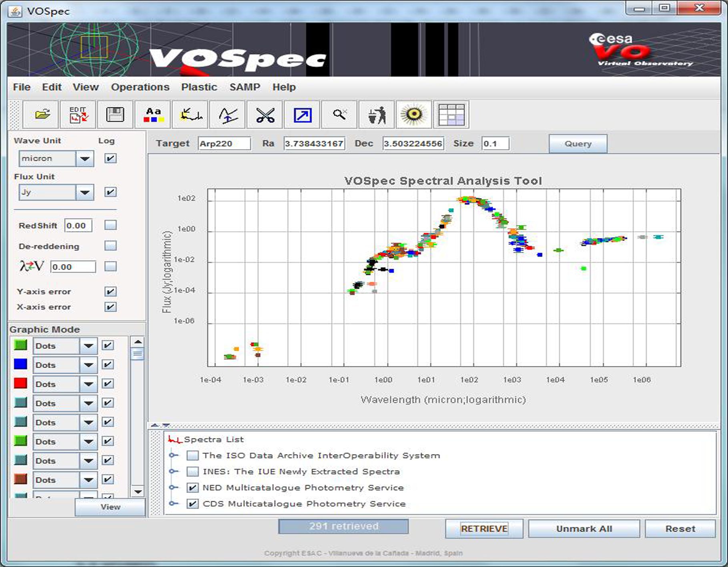Image resolution: width=728 pixels, height=567 pixels.
Task: Open the Wave Unit micron dropdown
Action: [x=84, y=159]
